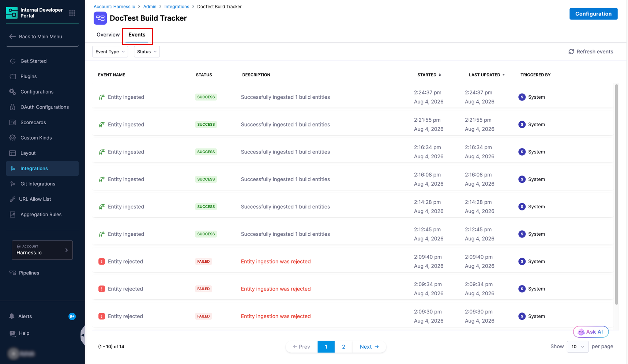Click success description on 2:12:45 pm row
The width and height of the screenshot is (628, 364).
tap(285, 234)
